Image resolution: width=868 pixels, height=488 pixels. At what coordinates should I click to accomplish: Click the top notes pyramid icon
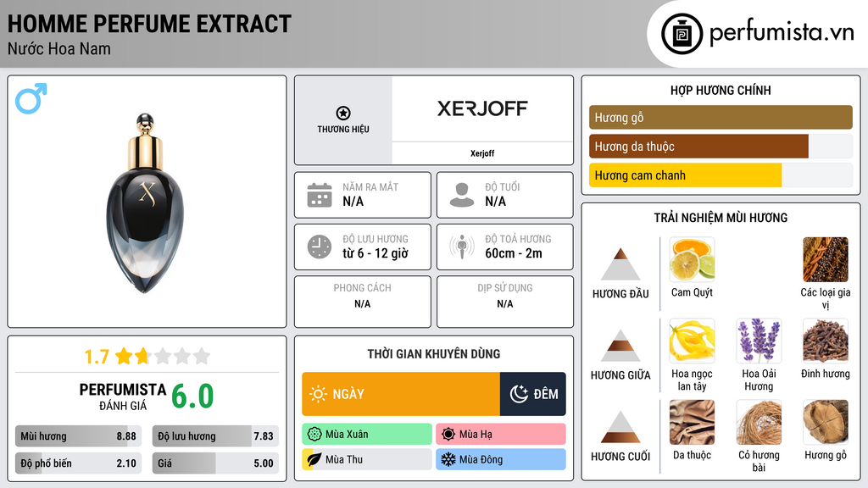pyautogui.click(x=620, y=264)
